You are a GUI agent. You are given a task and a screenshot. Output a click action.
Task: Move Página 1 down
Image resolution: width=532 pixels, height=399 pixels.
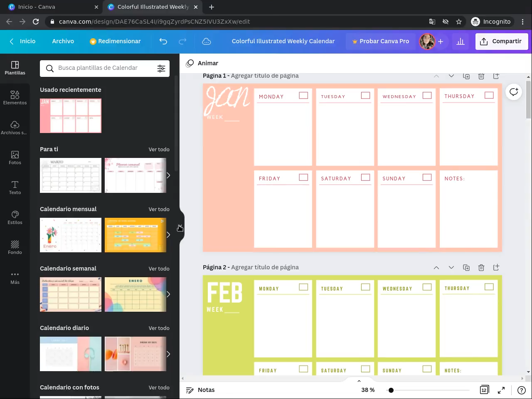pyautogui.click(x=451, y=76)
